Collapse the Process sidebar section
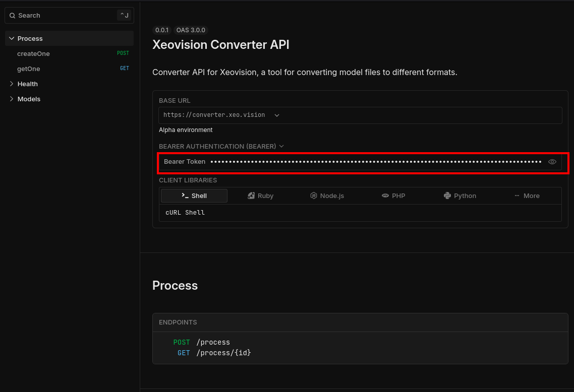 69,38
